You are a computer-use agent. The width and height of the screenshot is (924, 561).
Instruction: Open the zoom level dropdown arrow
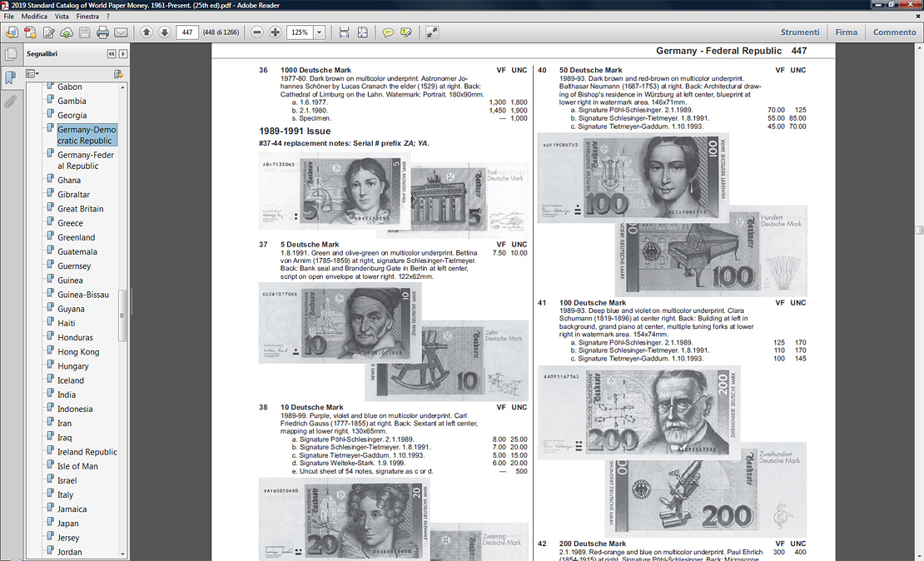point(320,32)
